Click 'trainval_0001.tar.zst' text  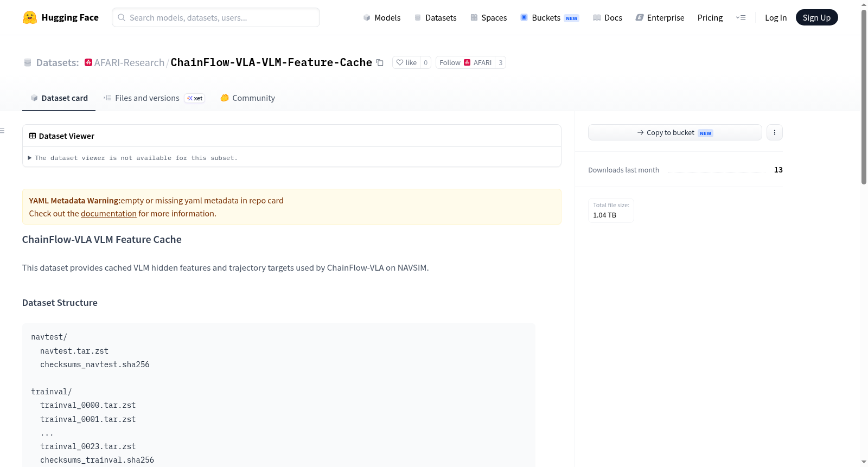click(88, 419)
